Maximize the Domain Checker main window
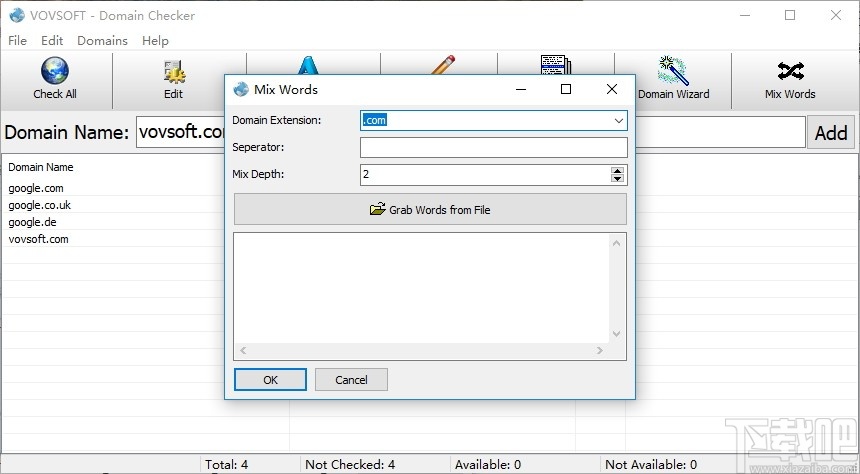Image resolution: width=860 pixels, height=474 pixels. pos(790,15)
